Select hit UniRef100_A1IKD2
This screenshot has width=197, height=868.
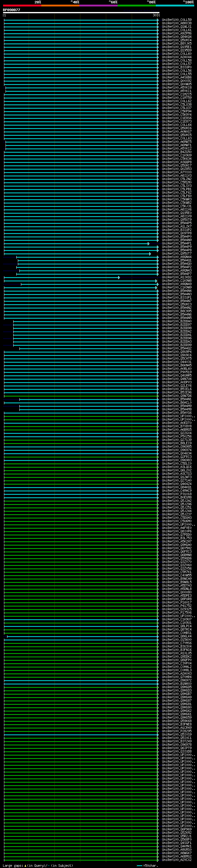click(x=176, y=277)
